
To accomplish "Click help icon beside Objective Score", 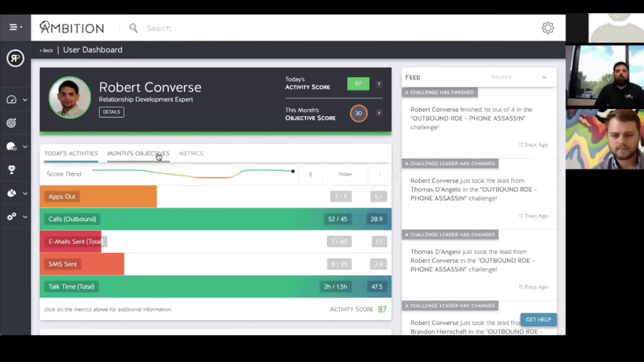I will 379,113.
